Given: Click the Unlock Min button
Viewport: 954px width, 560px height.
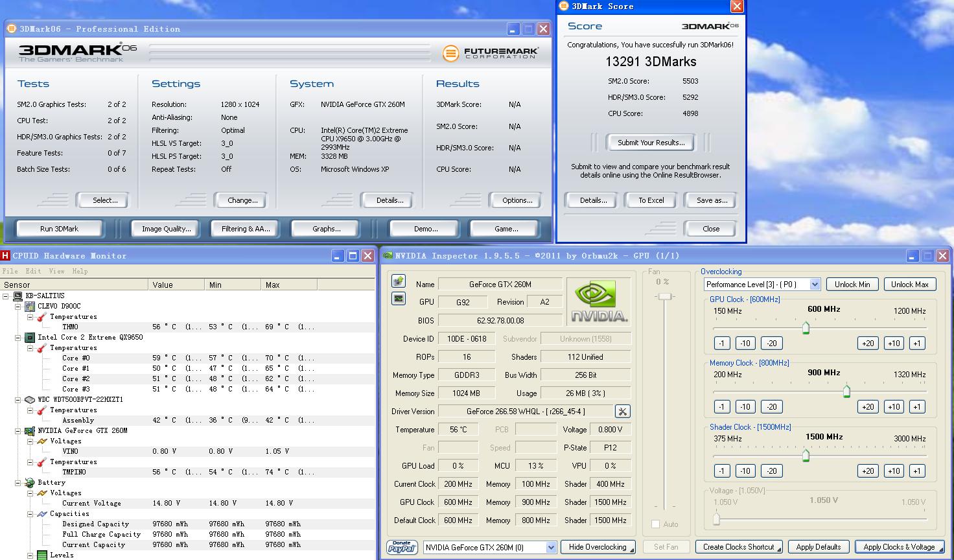Looking at the screenshot, I should coord(852,284).
